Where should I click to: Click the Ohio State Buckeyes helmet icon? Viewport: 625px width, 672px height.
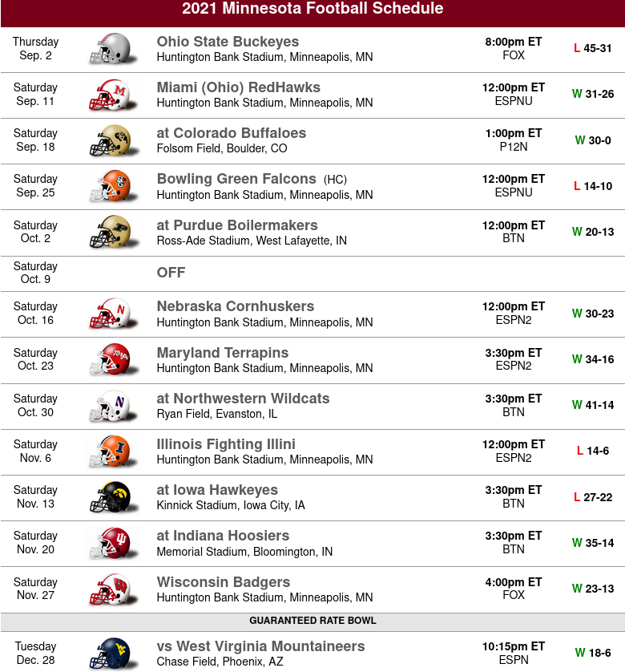[x=114, y=49]
